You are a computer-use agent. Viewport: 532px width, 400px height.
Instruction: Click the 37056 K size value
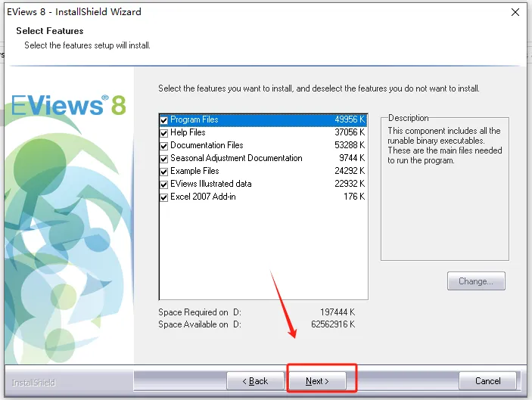pos(350,132)
